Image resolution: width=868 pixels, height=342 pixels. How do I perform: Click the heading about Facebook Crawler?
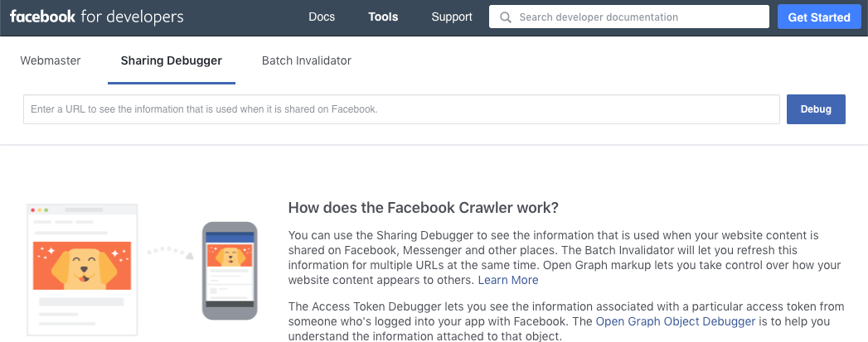(x=424, y=208)
